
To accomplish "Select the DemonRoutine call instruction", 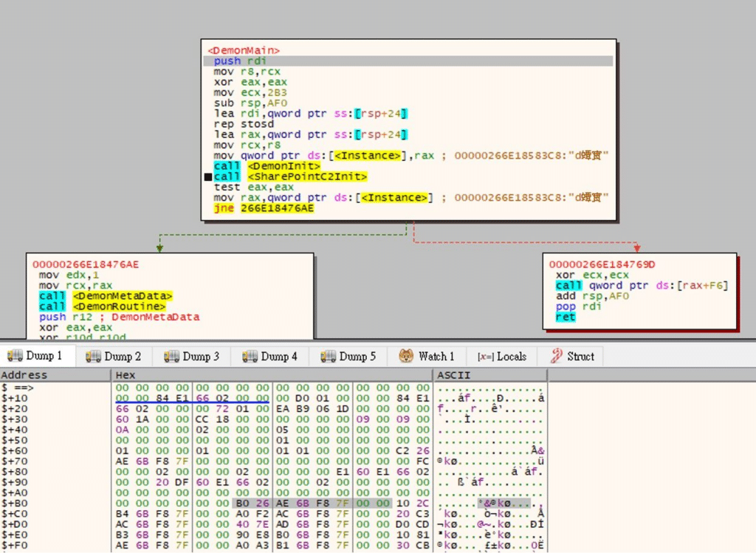I will click(102, 306).
